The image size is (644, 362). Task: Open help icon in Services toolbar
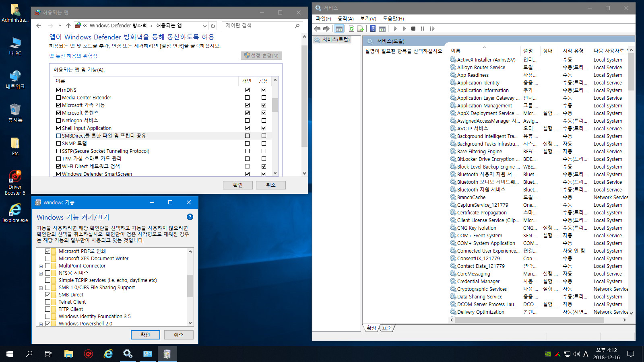373,29
